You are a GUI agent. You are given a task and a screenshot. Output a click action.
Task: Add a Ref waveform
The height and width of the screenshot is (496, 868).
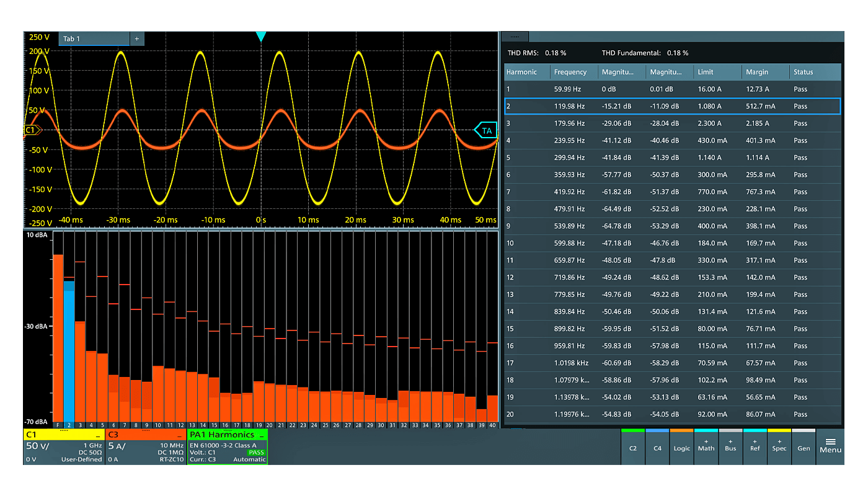coord(755,446)
